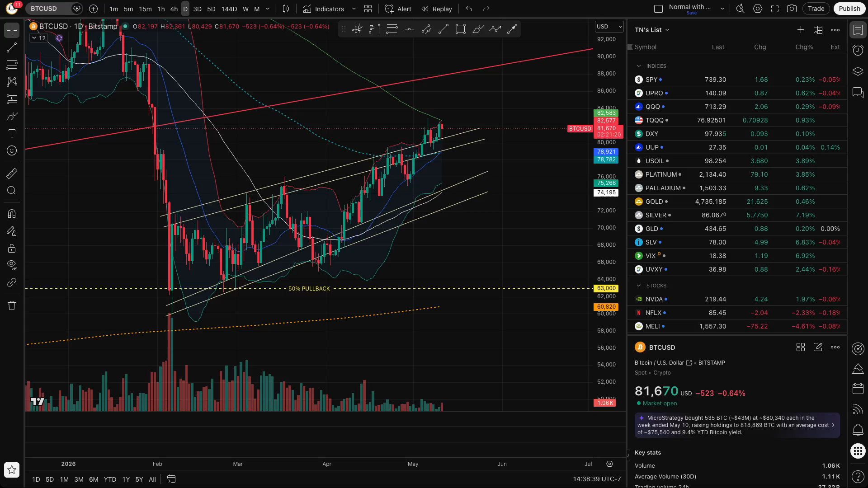Open favorites toolbar star button
Screen dimensions: 868x488
tap(12, 470)
